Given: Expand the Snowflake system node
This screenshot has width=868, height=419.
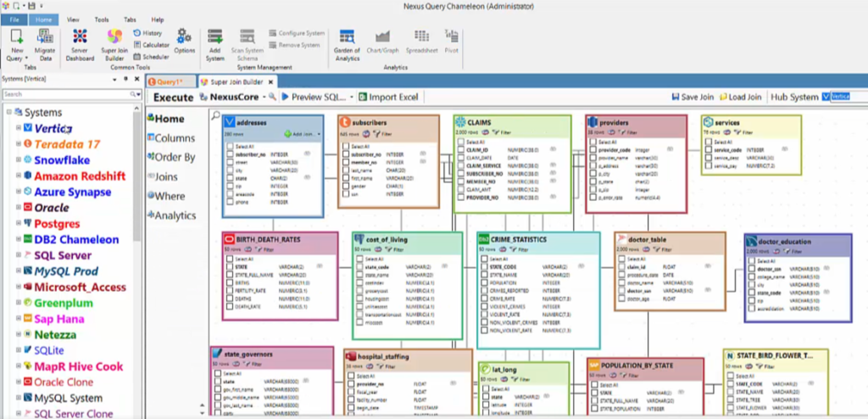Looking at the screenshot, I should pos(18,159).
